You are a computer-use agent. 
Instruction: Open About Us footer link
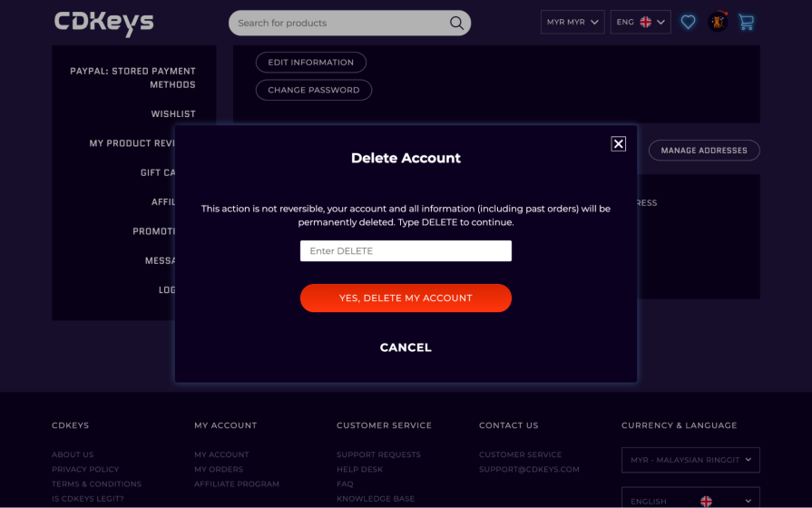click(73, 454)
